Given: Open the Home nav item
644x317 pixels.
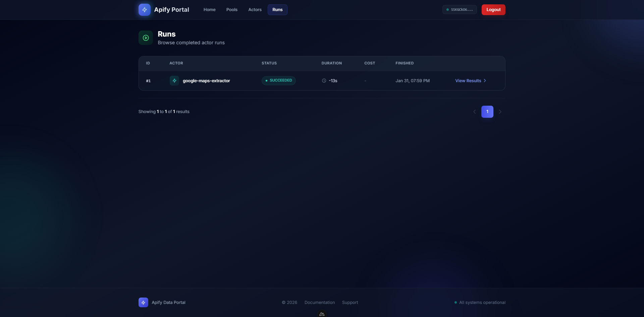Looking at the screenshot, I should (x=209, y=10).
